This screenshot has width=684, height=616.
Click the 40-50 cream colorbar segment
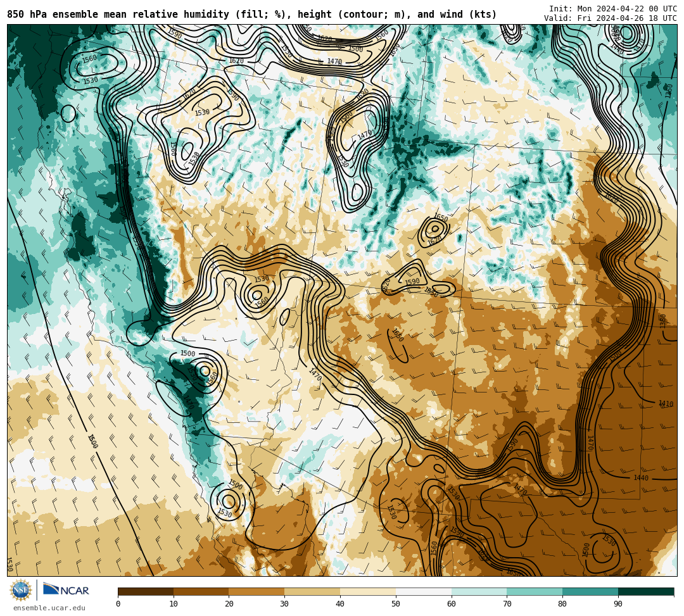[368, 591]
